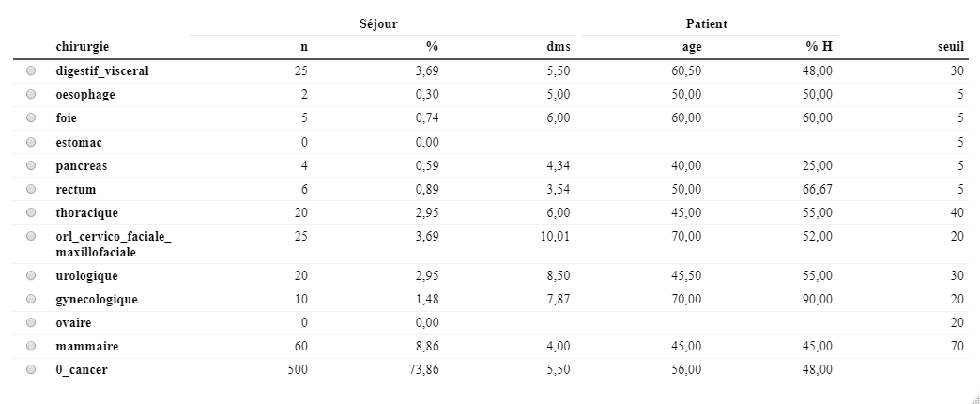The height and width of the screenshot is (404, 980).
Task: Select the oesophage radio button
Action: (31, 95)
